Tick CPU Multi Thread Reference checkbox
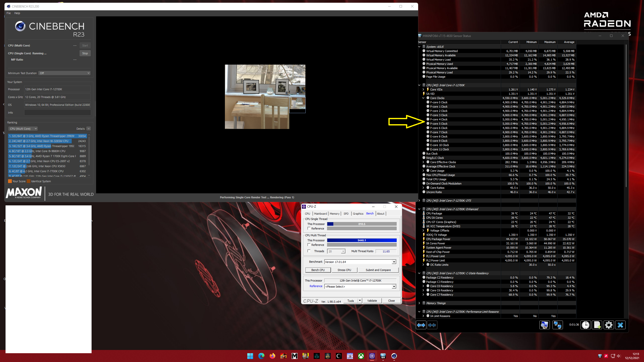644x362 pixels. pyautogui.click(x=309, y=245)
